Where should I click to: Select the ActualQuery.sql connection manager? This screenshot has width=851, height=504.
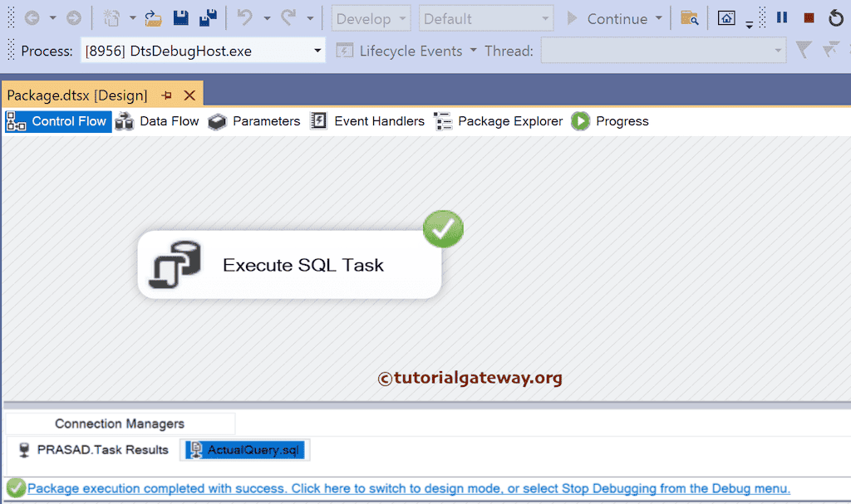[x=245, y=449]
